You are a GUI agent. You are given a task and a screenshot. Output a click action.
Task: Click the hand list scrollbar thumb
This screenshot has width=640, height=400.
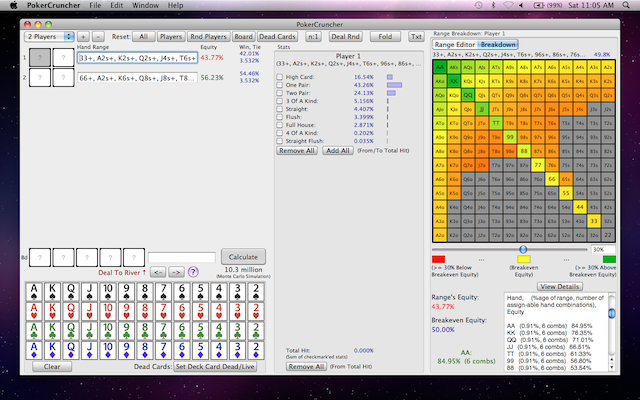(611, 313)
